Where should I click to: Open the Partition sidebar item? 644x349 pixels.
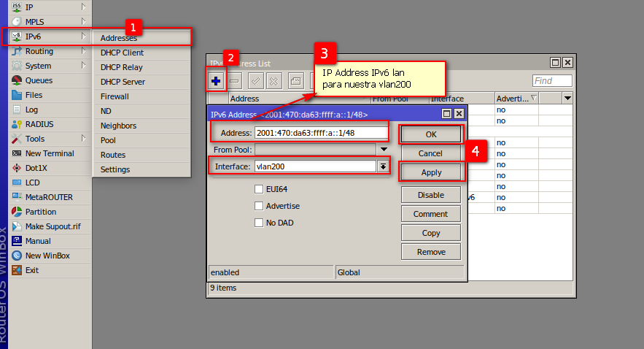click(40, 212)
